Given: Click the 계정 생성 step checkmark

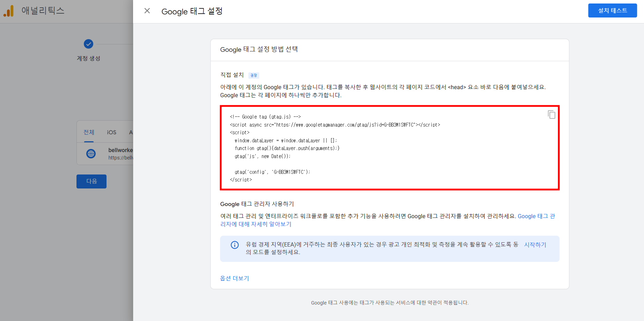Looking at the screenshot, I should pyautogui.click(x=89, y=44).
